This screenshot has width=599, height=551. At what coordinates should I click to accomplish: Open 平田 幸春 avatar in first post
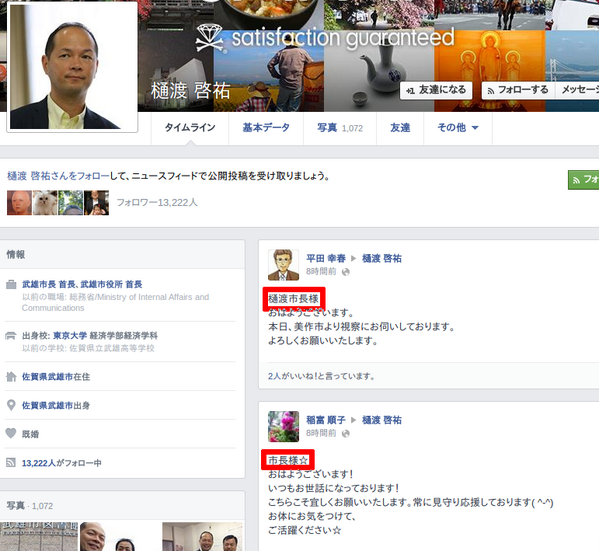[x=283, y=265]
